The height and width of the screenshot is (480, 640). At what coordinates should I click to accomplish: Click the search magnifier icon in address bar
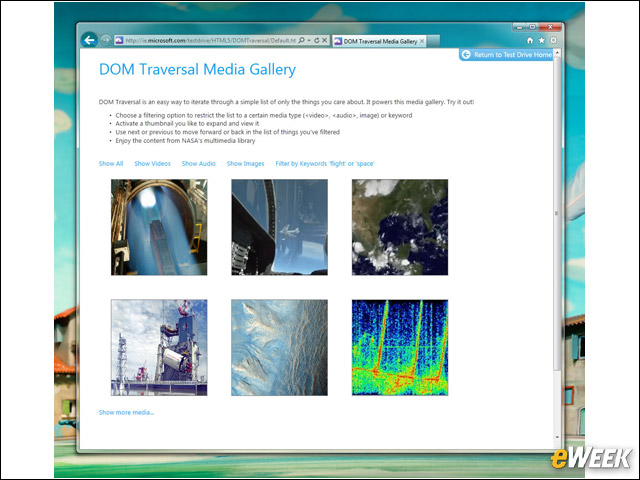(x=301, y=40)
